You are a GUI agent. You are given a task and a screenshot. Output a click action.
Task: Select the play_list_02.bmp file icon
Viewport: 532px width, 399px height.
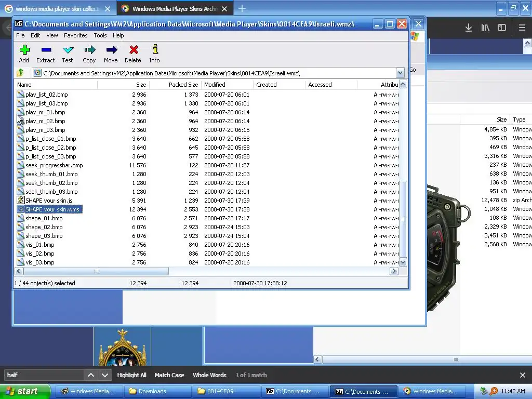click(20, 95)
